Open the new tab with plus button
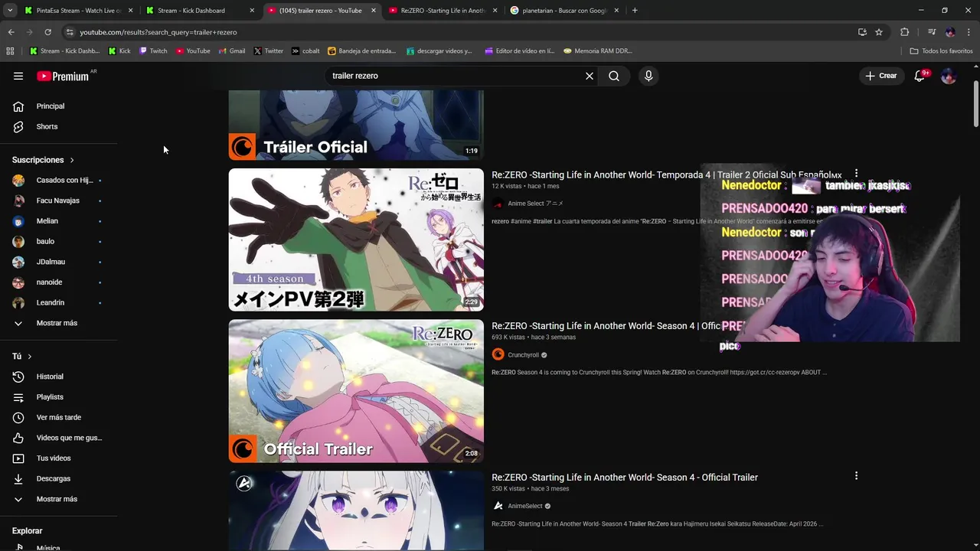 click(635, 11)
